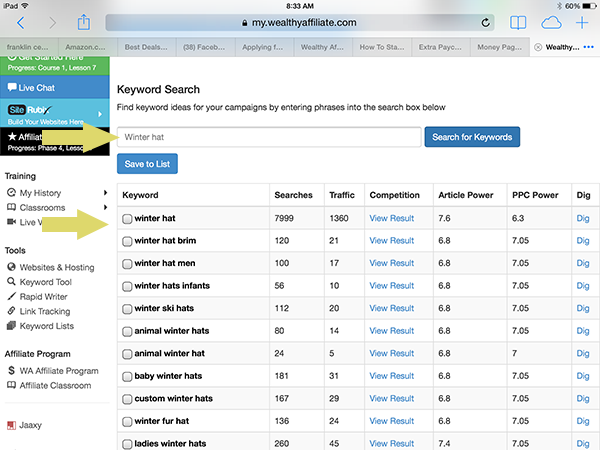600x450 pixels.
Task: Go back with Safari's back arrow
Action: 21,23
